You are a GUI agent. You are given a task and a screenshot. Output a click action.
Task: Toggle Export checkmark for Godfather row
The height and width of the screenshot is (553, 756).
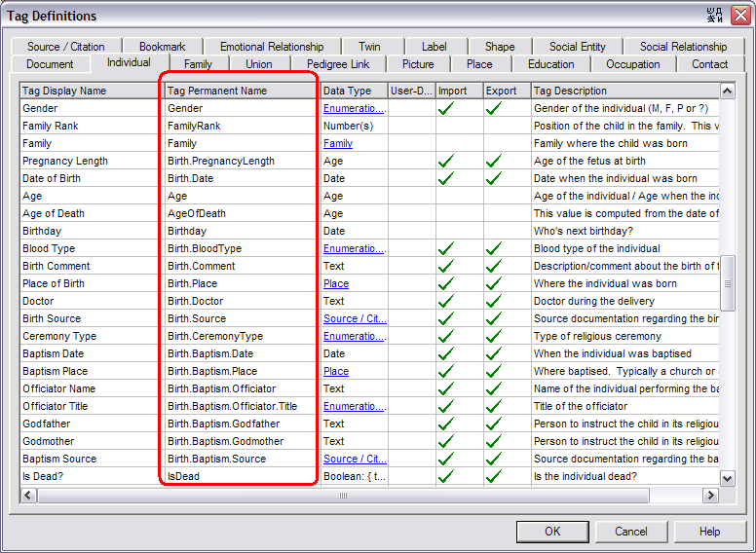[x=494, y=424]
